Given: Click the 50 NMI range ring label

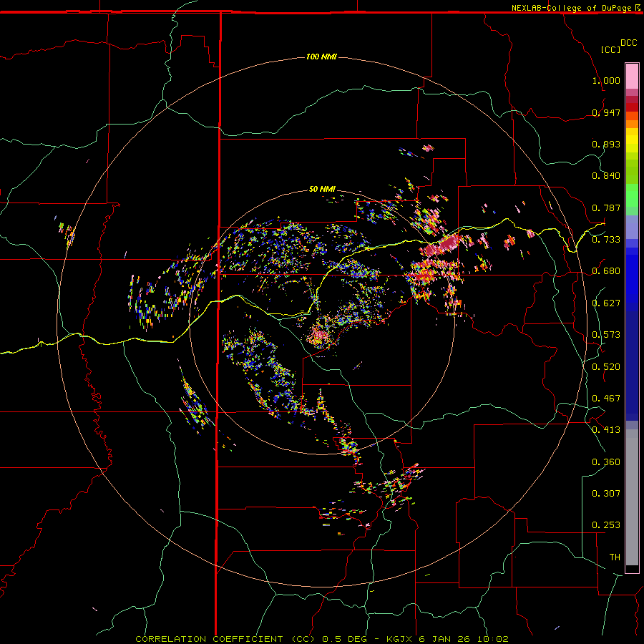Looking at the screenshot, I should 323,189.
